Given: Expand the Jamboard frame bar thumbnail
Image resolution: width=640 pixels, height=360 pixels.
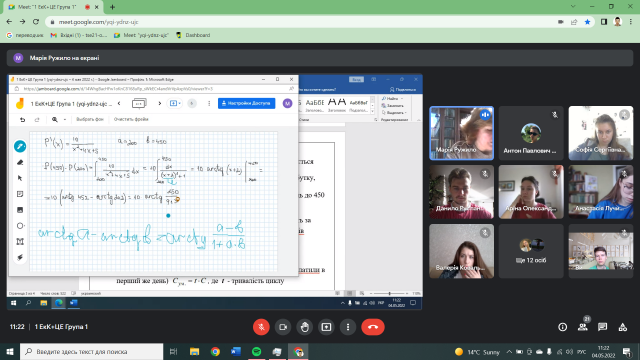Looking at the screenshot, I should pyautogui.click(x=139, y=103).
